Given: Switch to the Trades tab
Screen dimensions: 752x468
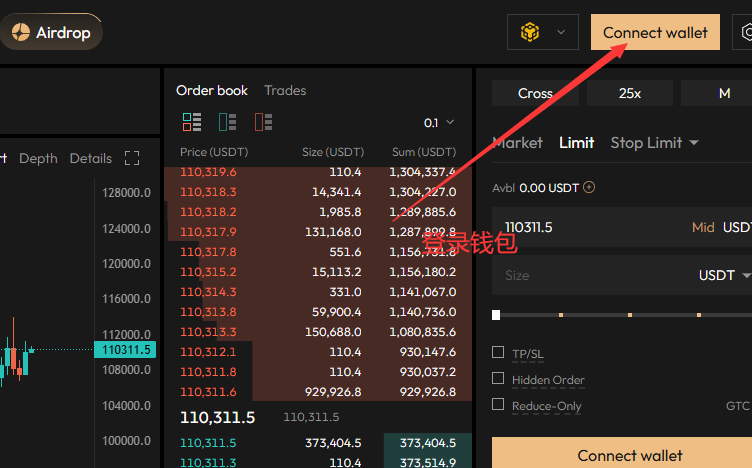Looking at the screenshot, I should point(285,90).
